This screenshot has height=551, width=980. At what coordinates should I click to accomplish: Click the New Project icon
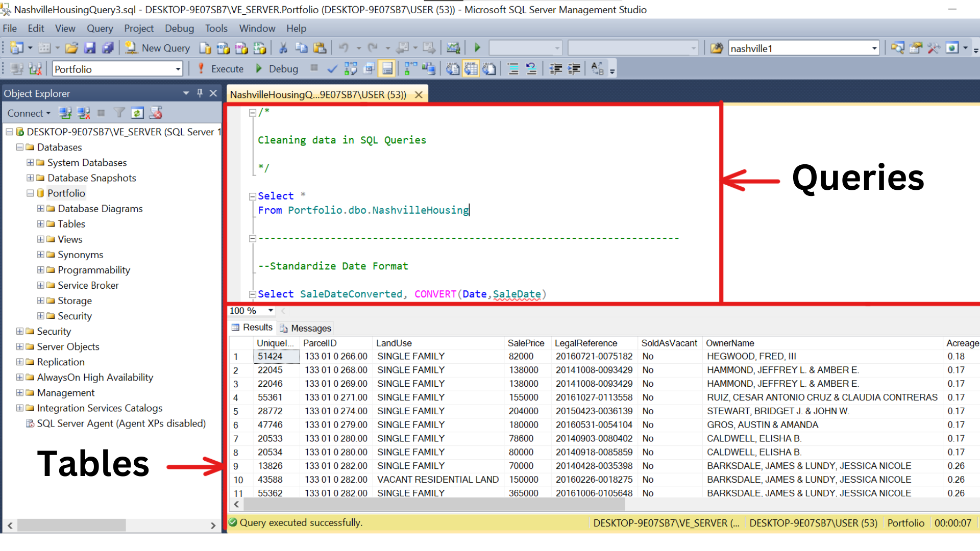(17, 48)
